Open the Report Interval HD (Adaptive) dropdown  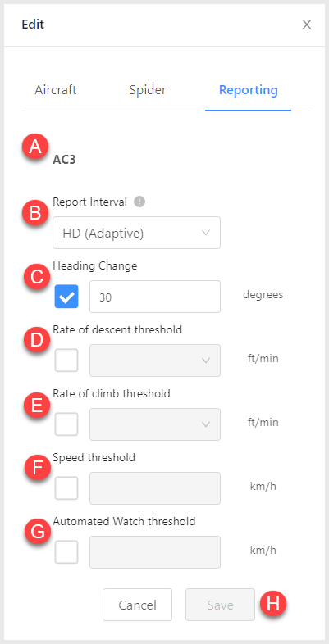click(136, 233)
